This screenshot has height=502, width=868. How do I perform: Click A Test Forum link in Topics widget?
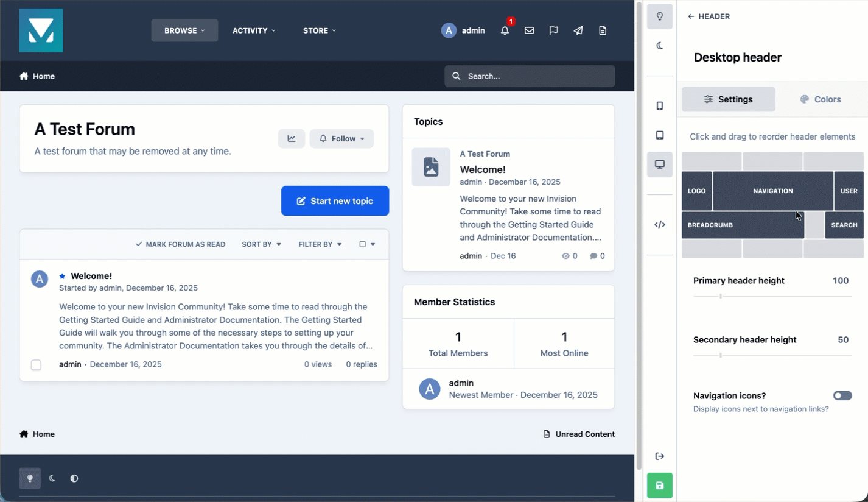(485, 154)
